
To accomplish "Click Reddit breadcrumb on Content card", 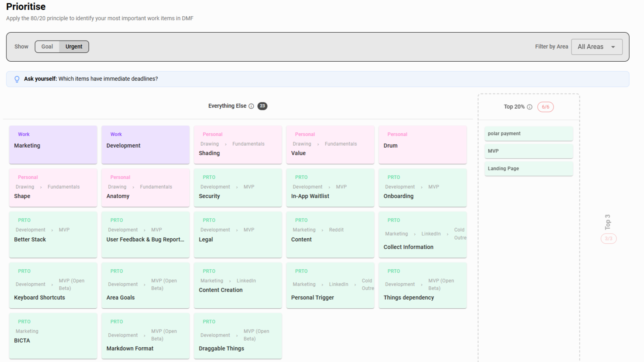I will point(336,230).
